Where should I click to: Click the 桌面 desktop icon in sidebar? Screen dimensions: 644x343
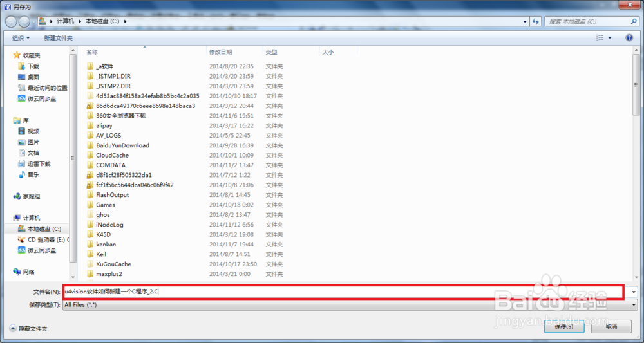coord(22,77)
